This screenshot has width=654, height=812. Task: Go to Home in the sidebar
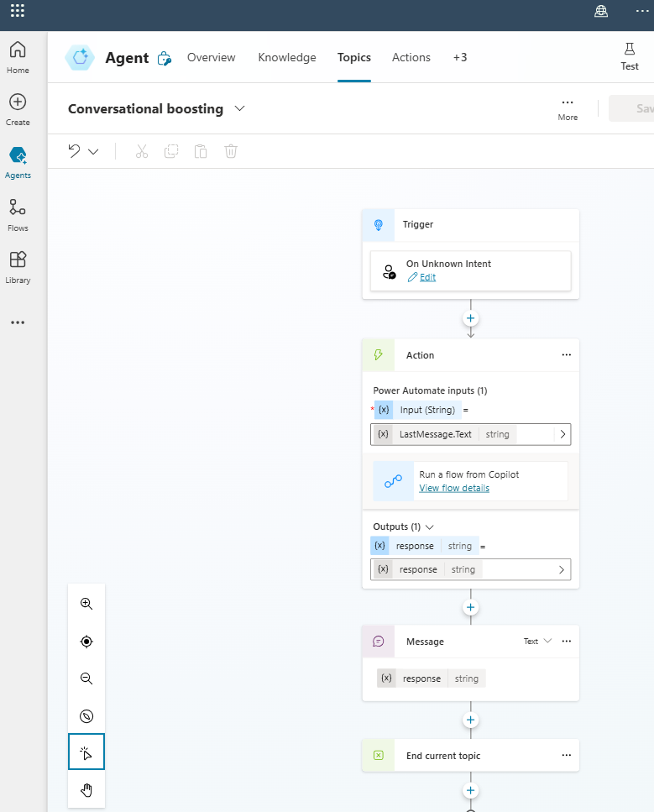click(x=18, y=57)
